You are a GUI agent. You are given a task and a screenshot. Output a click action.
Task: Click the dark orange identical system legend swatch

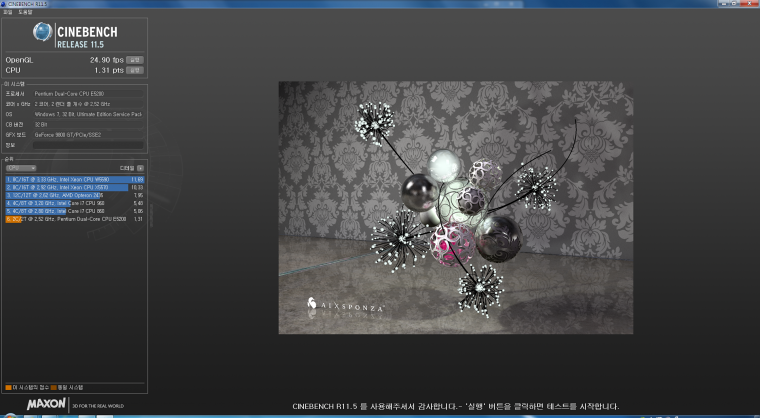(x=53, y=387)
